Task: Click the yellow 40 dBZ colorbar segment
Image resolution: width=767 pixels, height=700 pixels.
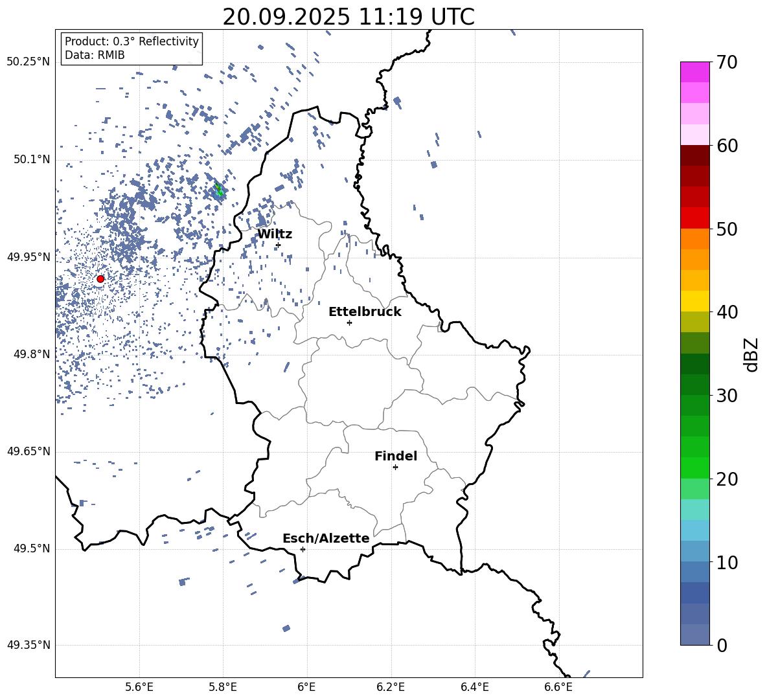Action: coord(694,301)
